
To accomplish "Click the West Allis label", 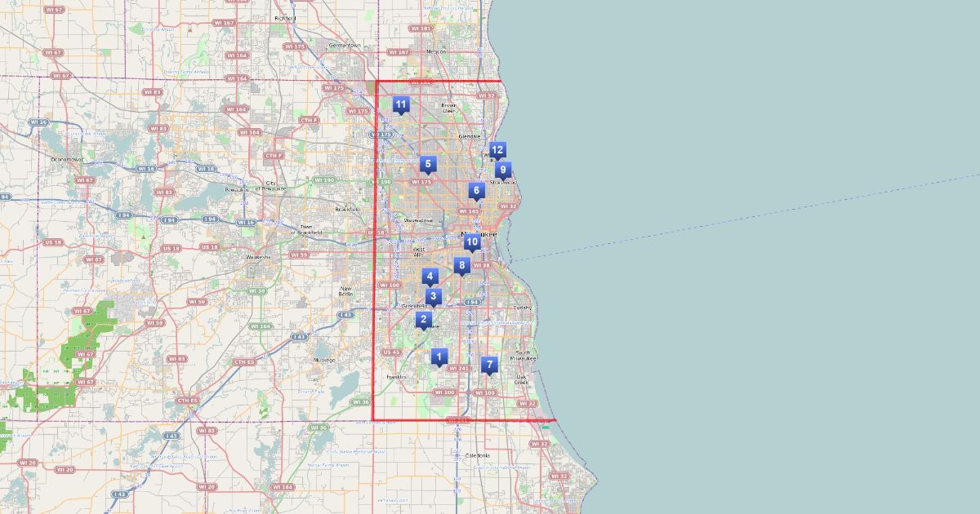I will 419,252.
